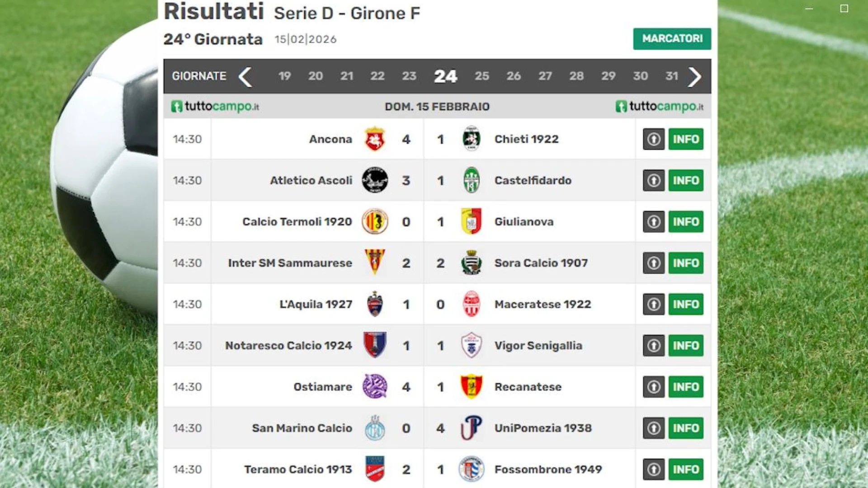Open matchday 19 results

285,76
